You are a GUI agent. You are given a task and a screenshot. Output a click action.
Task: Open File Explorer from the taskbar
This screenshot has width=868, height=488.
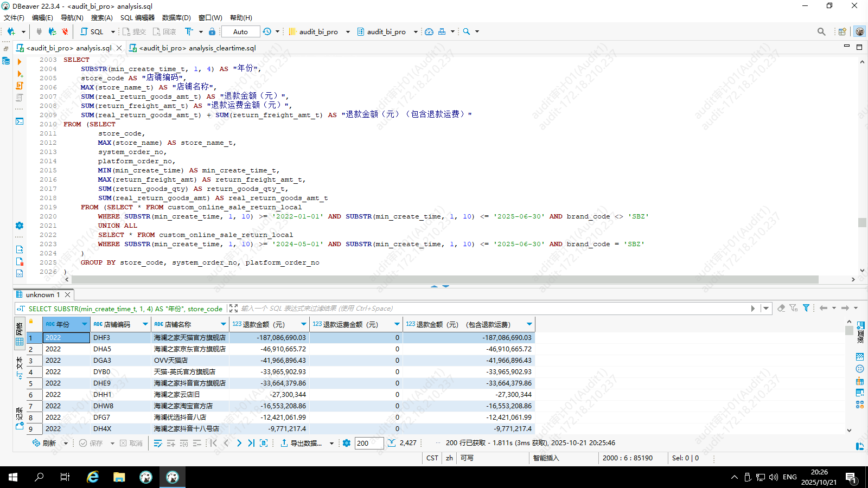119,477
